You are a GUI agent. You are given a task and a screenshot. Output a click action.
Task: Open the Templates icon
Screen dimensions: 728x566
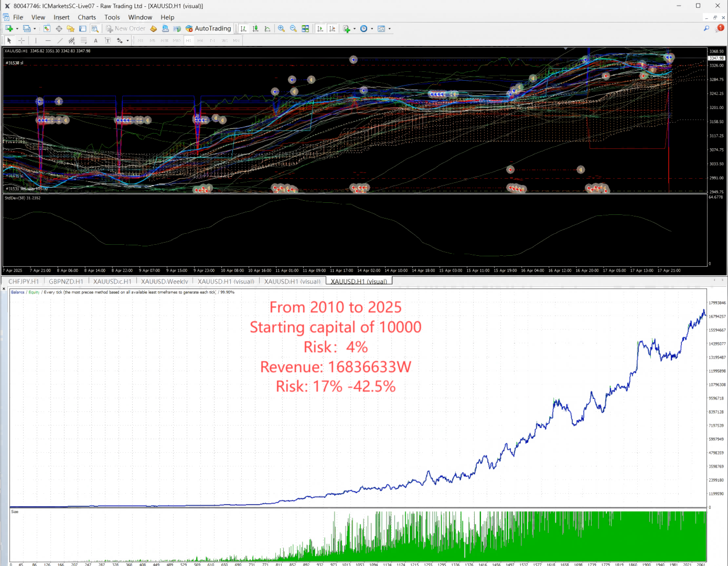click(x=381, y=29)
